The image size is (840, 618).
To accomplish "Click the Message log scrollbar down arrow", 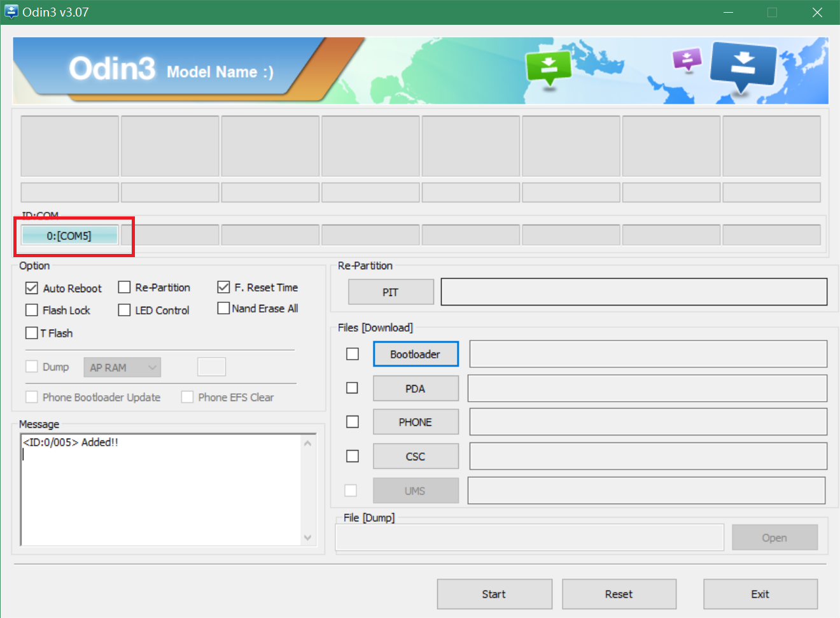I will point(308,538).
